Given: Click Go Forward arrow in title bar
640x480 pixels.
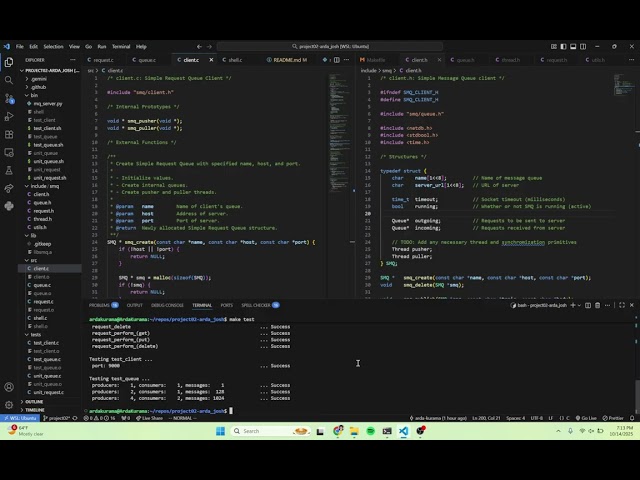Looking at the screenshot, I should (x=209, y=47).
